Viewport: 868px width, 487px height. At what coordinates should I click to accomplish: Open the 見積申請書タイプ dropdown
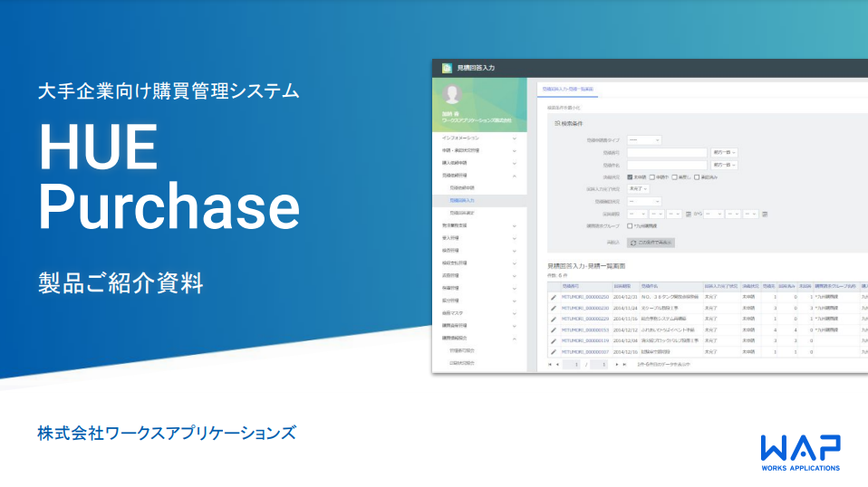tap(644, 140)
